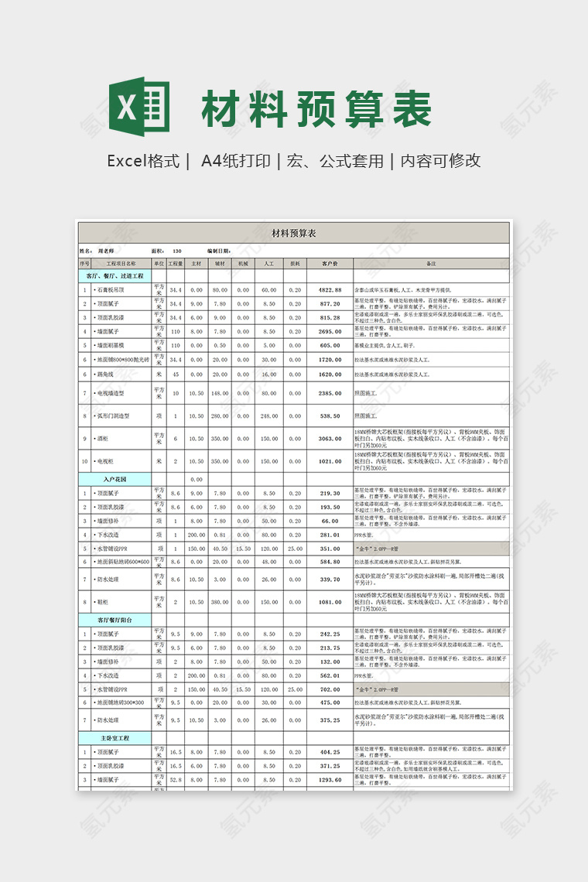Select the 序号 column header

[84, 263]
